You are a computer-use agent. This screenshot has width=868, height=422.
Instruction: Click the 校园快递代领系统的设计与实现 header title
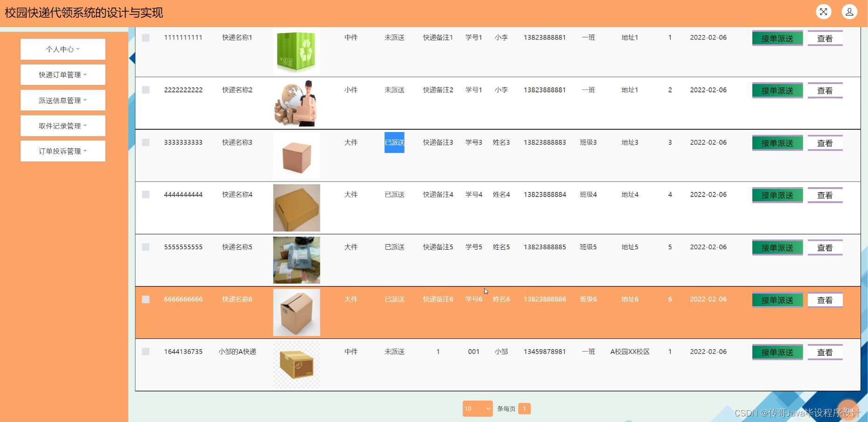click(85, 13)
